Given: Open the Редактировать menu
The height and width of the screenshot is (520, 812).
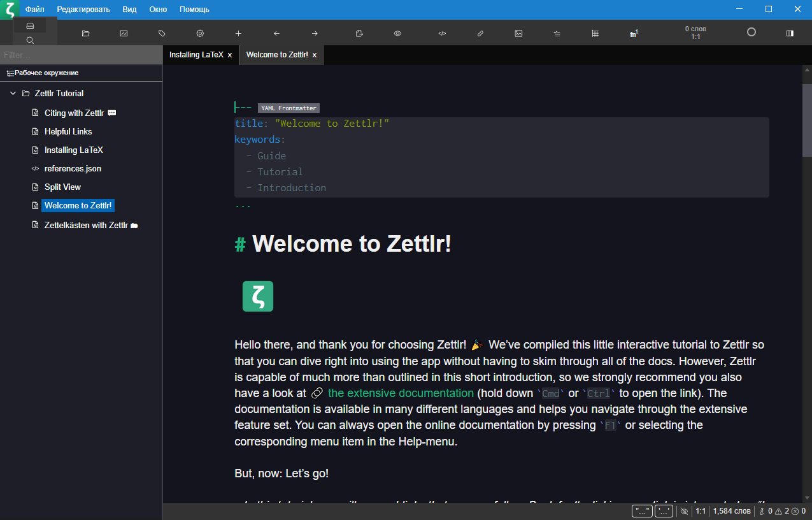Looking at the screenshot, I should tap(83, 10).
